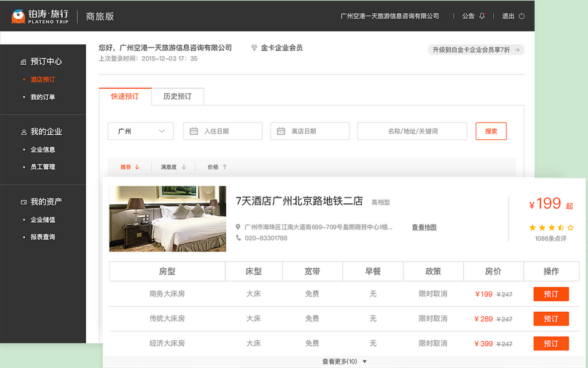588x368 pixels.
Task: Click the 政策 column header
Action: pyautogui.click(x=433, y=271)
